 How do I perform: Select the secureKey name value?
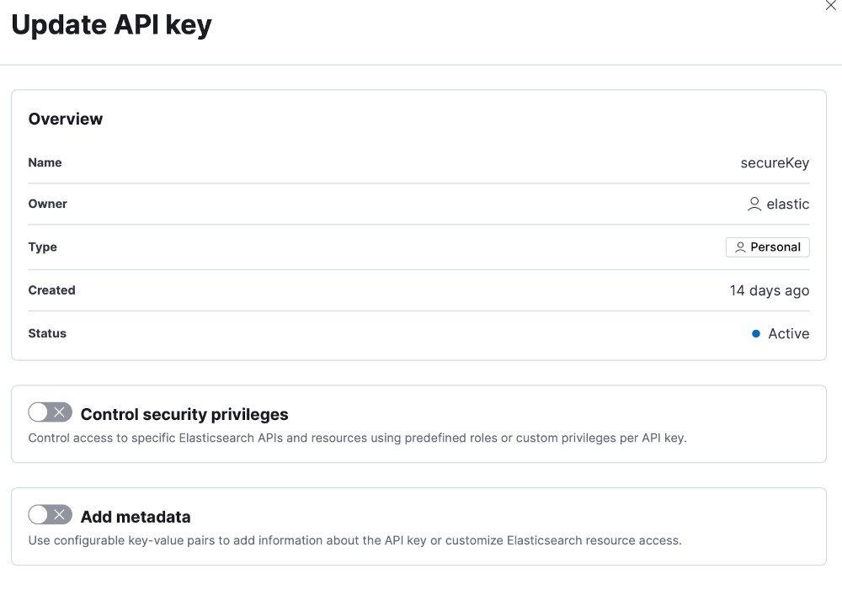point(775,163)
